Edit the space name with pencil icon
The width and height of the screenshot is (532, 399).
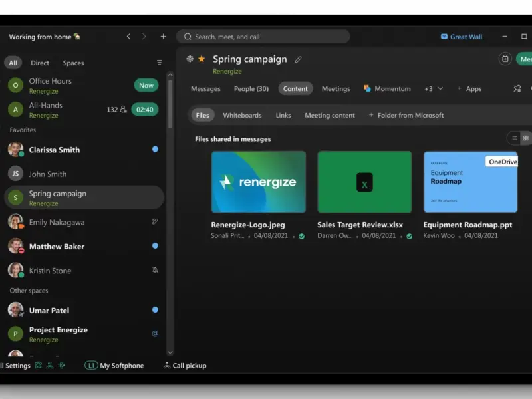(298, 59)
